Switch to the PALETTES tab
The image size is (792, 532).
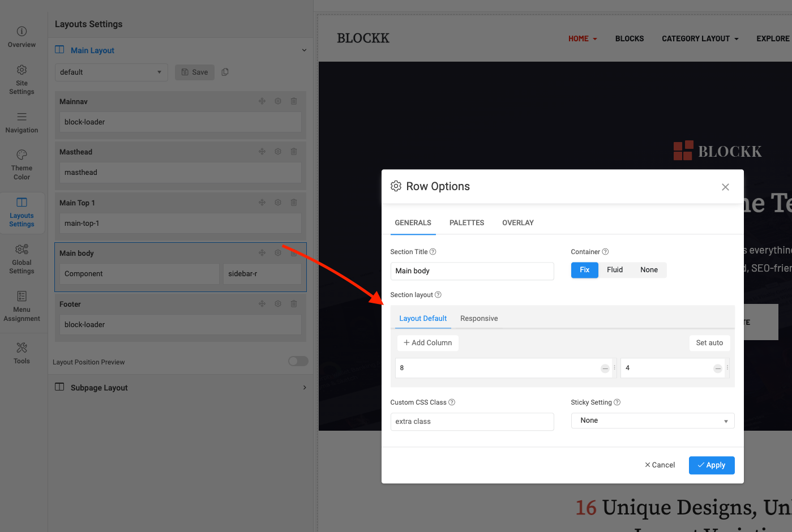466,222
